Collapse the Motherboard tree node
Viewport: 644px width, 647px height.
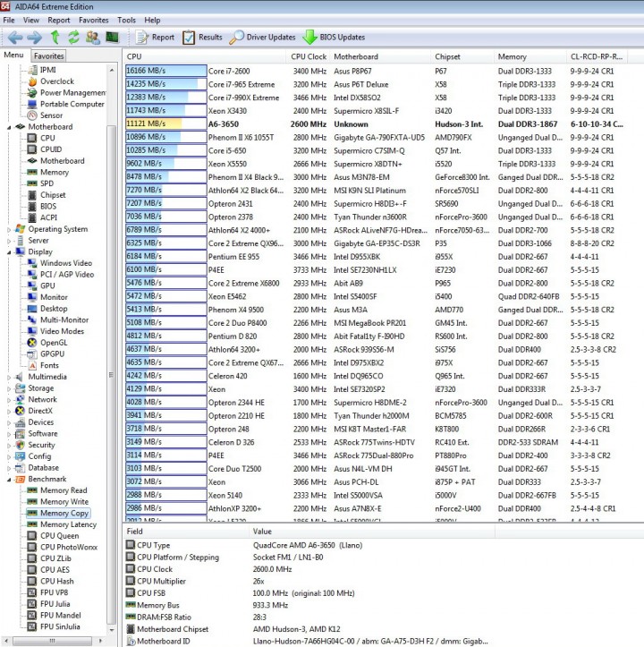coord(9,127)
